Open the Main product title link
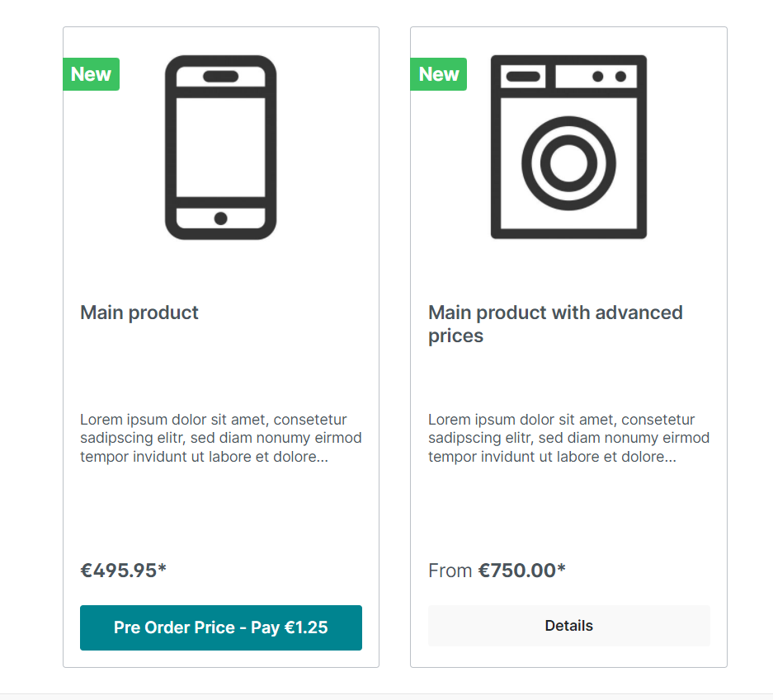 [x=139, y=312]
